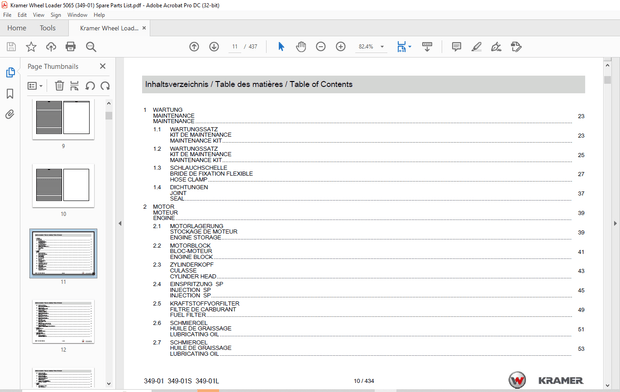Toggle the Page Thumbnails panel icon
The width and height of the screenshot is (620, 392).
pyautogui.click(x=10, y=72)
